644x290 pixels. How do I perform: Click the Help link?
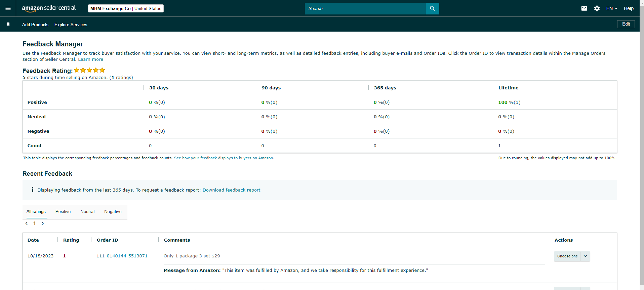click(x=629, y=8)
